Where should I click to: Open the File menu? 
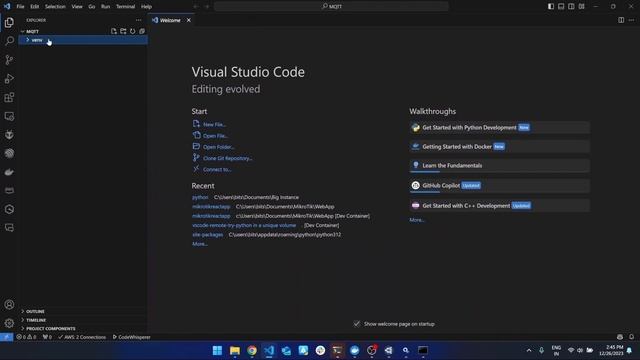[x=20, y=7]
